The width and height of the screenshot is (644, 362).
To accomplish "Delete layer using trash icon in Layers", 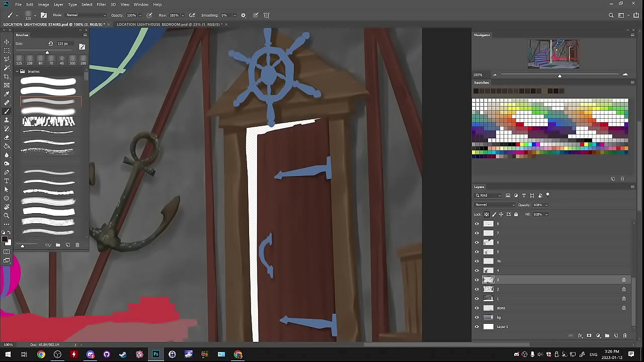I will [x=625, y=335].
